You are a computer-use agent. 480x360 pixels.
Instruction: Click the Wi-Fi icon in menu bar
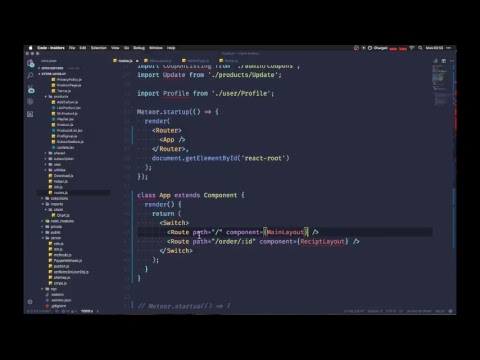(x=412, y=48)
